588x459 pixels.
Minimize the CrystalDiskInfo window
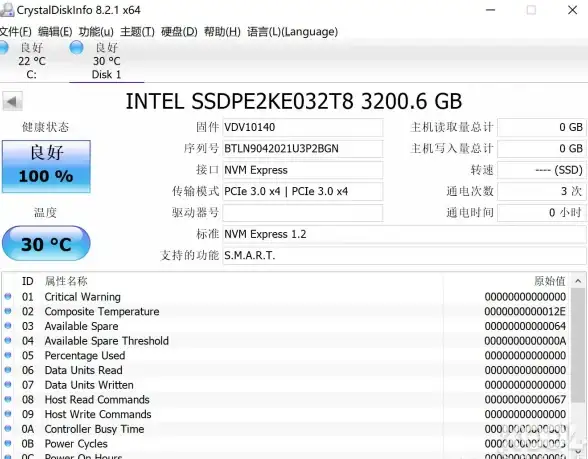490,10
